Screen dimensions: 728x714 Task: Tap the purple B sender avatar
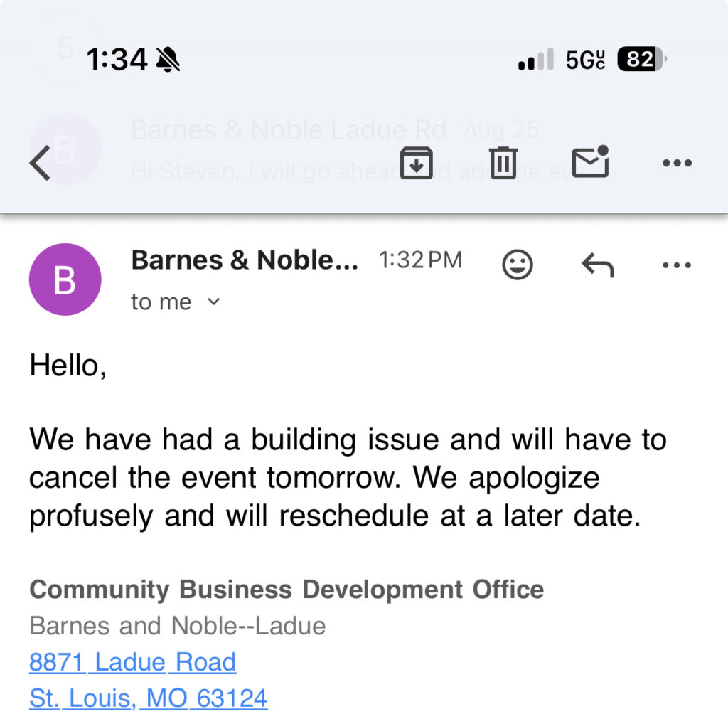pos(65,279)
